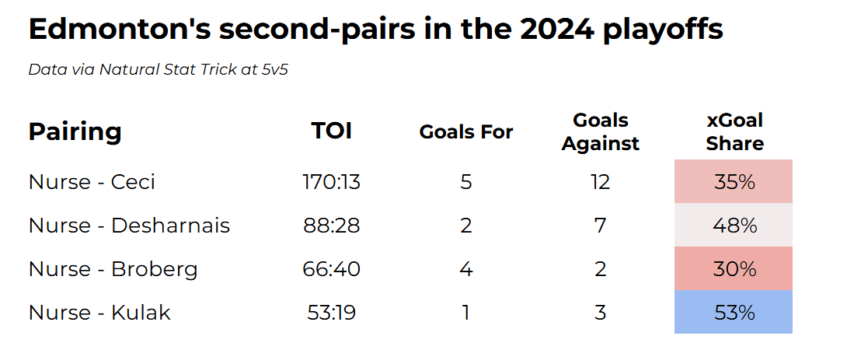Click the chart title about Edmonton's second-pairs
Image resolution: width=868 pixels, height=357 pixels.
(x=375, y=30)
